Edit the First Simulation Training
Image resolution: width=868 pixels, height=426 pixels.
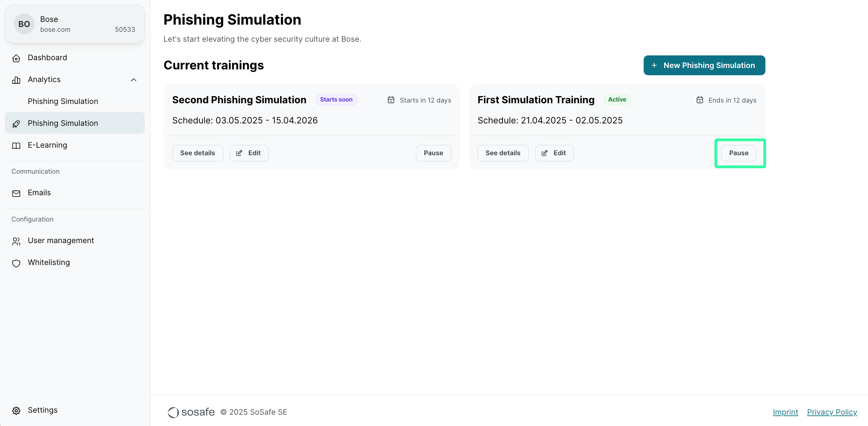coord(554,153)
